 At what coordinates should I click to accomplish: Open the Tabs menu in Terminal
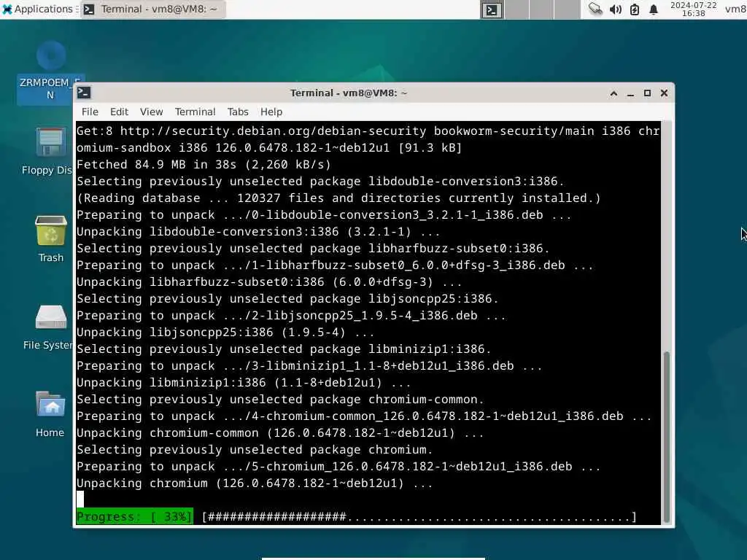[x=238, y=112]
